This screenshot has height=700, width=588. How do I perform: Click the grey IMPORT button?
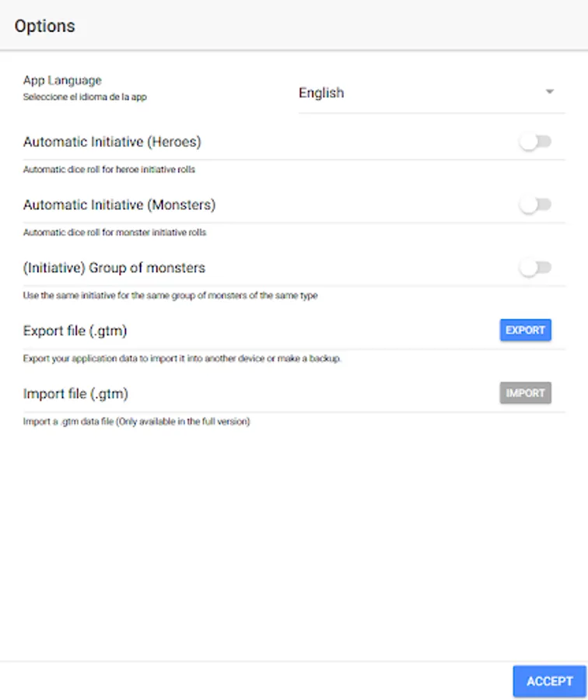[525, 394]
